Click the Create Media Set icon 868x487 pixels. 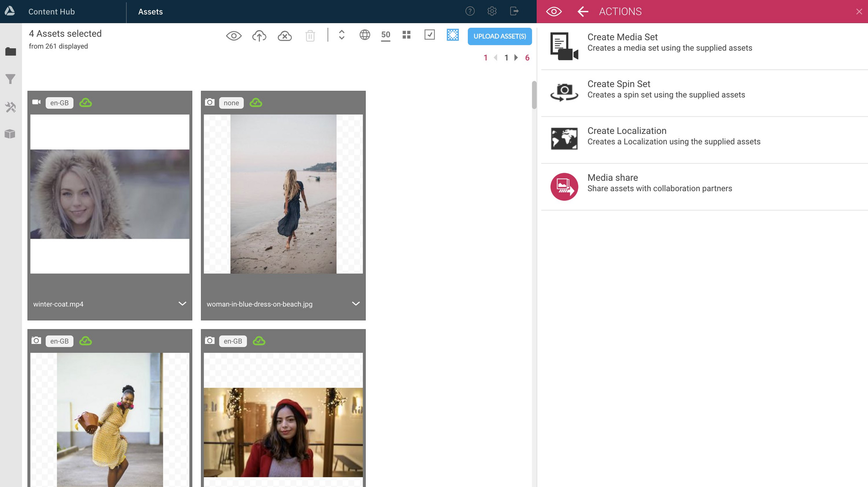564,46
